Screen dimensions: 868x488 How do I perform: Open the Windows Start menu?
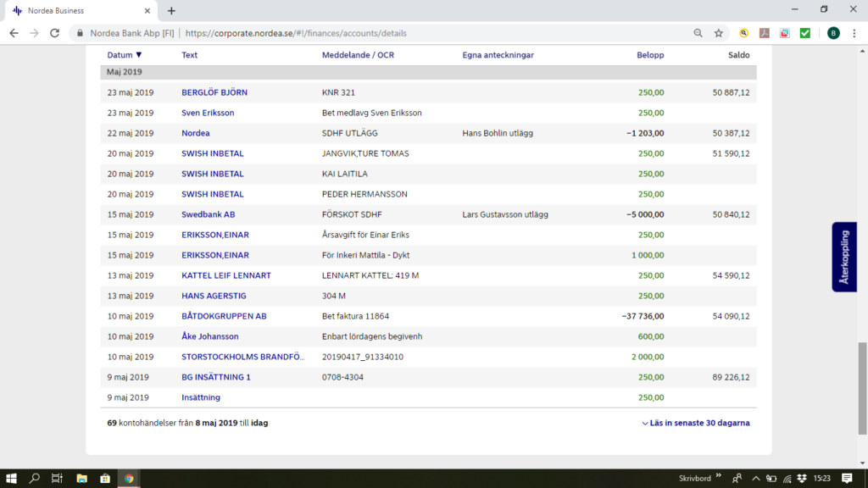(11, 479)
